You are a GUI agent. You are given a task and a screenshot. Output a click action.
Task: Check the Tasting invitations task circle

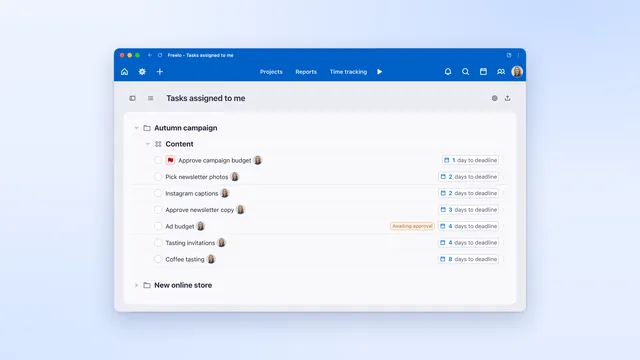pyautogui.click(x=158, y=242)
